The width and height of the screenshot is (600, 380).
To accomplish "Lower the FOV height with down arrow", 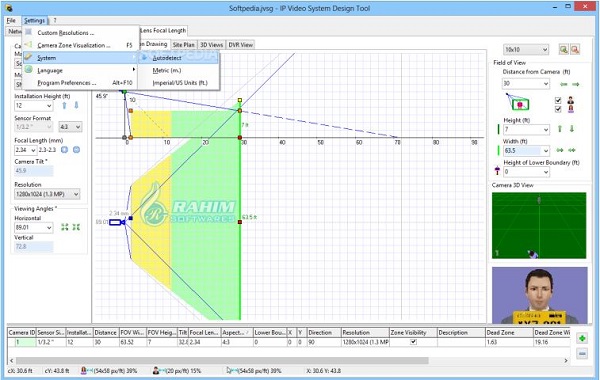I will [x=572, y=129].
